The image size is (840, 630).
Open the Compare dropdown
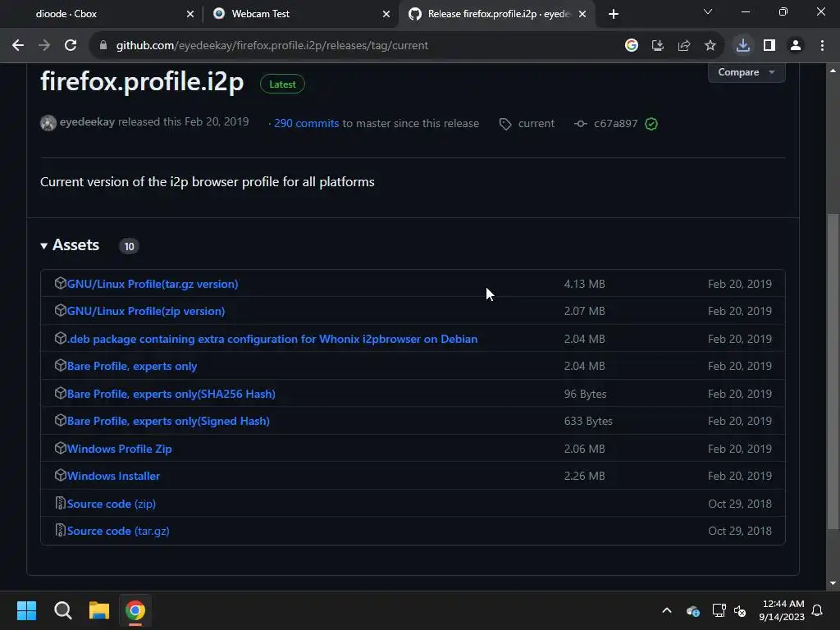click(x=746, y=72)
